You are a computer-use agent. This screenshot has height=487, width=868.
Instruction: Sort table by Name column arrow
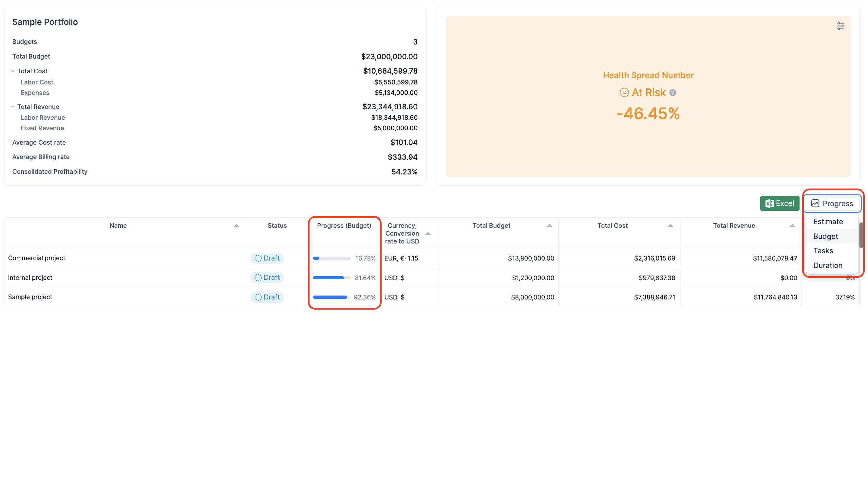pyautogui.click(x=236, y=225)
